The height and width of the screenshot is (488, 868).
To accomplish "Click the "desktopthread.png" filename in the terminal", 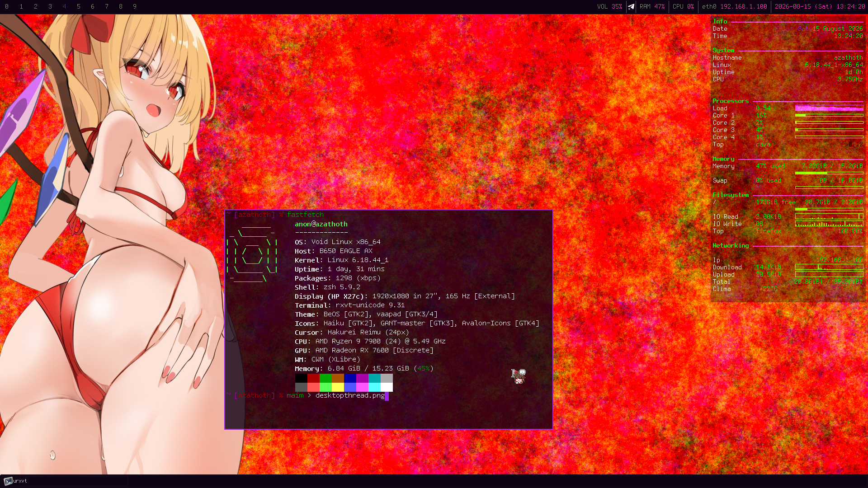I will [350, 396].
